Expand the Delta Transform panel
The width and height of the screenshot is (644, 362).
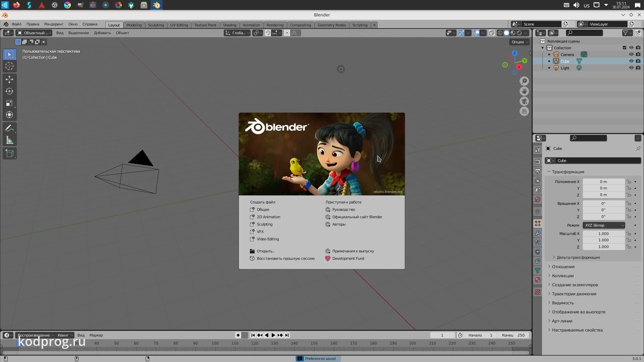tap(578, 257)
